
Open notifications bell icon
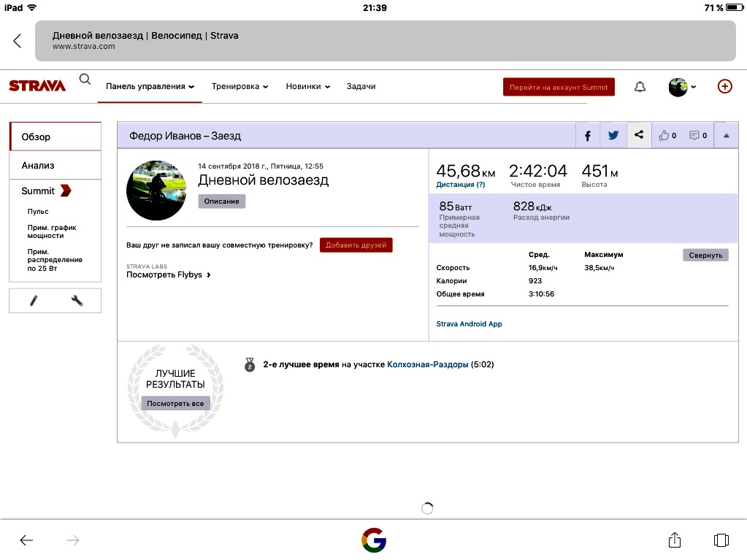pos(640,87)
